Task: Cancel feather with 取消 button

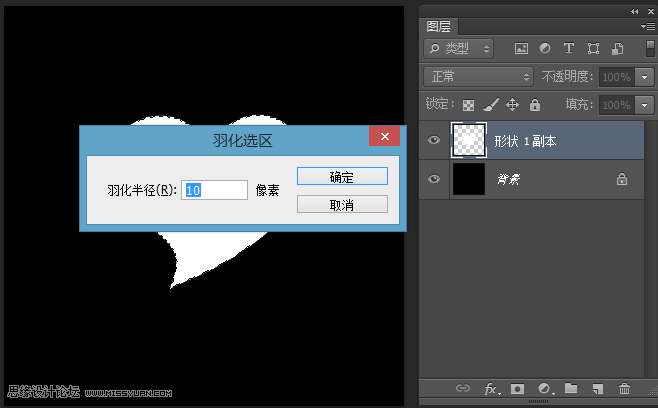Action: tap(342, 204)
